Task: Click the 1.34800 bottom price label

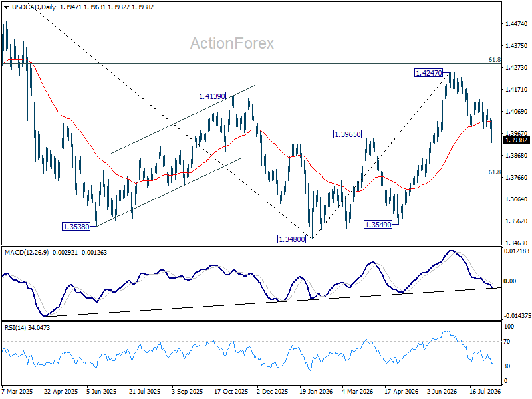Action: [x=292, y=239]
